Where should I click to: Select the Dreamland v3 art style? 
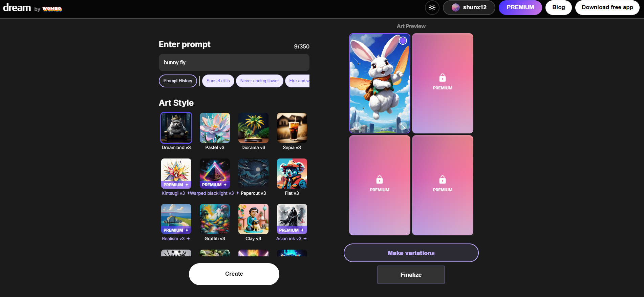[176, 128]
